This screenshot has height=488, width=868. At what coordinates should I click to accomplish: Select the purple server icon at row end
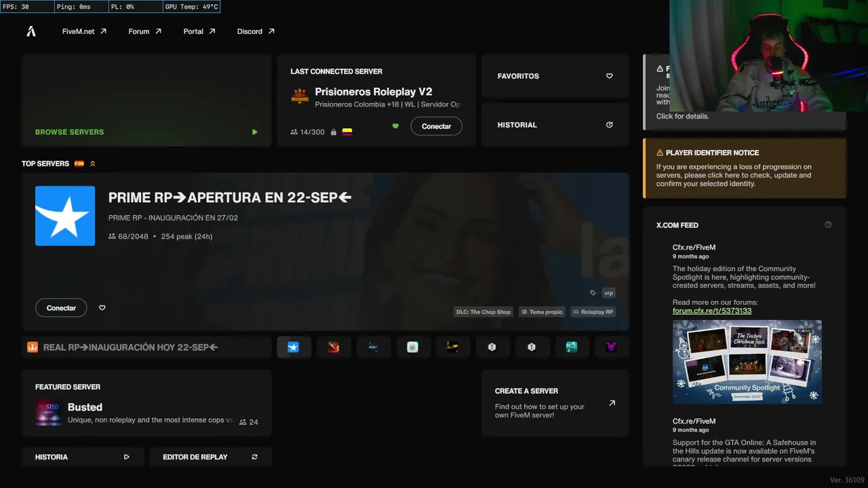[x=611, y=347]
